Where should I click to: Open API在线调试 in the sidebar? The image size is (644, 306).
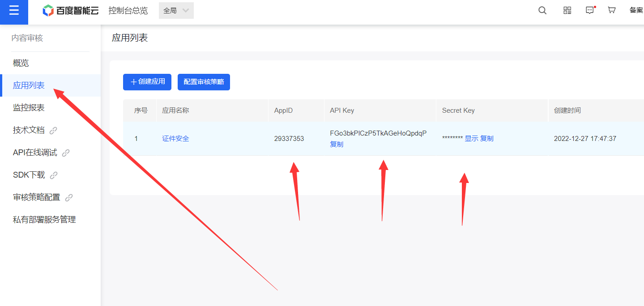(x=35, y=153)
